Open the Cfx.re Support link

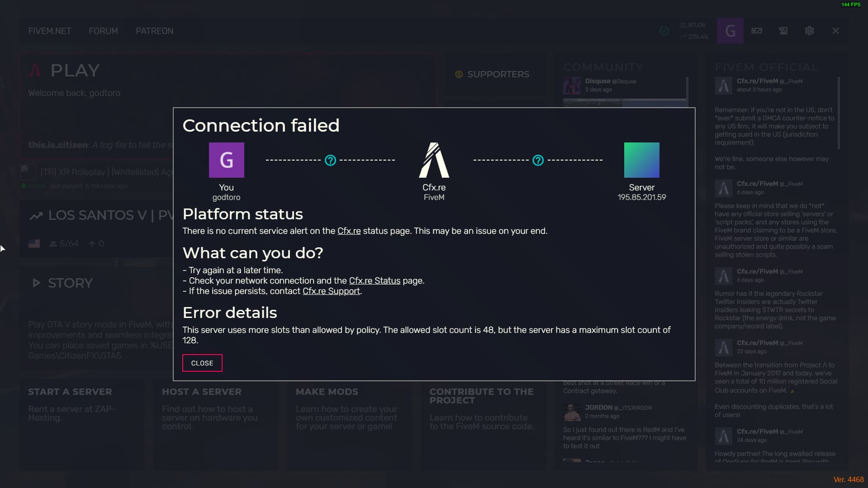(x=331, y=291)
